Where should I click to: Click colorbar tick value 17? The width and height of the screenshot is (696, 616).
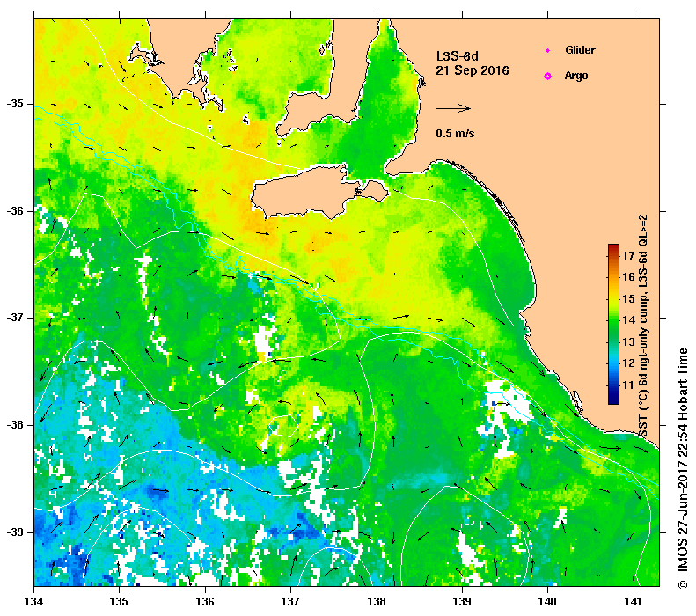tap(628, 255)
